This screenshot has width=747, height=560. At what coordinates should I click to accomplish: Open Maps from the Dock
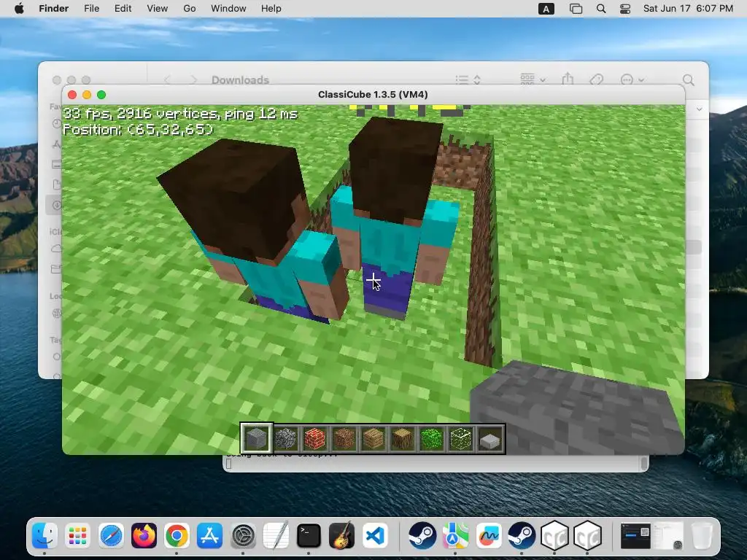click(455, 536)
